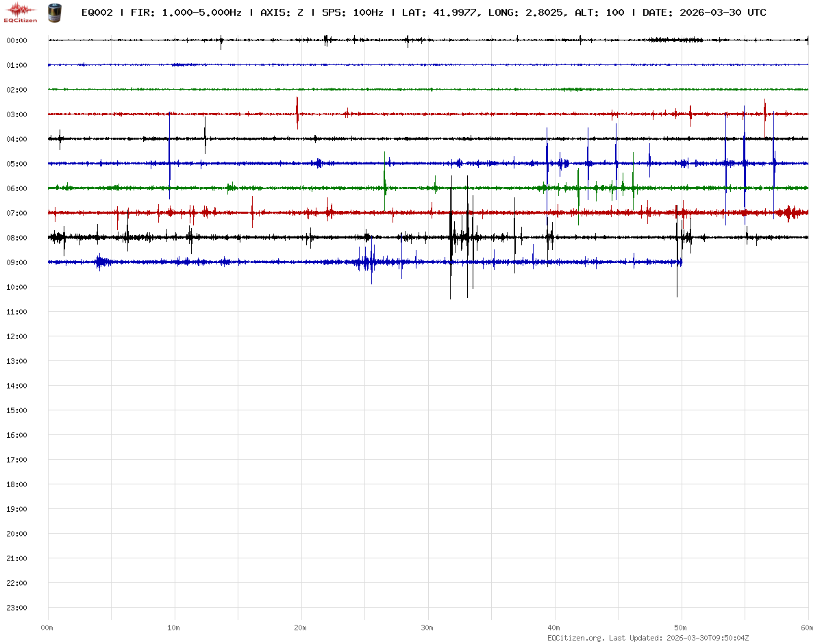Select the 03:00 hour label
Image resolution: width=822 pixels, height=644 pixels.
(16, 114)
